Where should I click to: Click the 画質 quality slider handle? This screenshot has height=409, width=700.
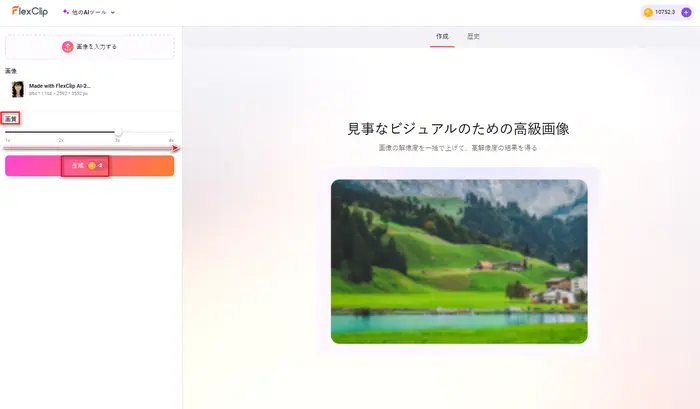coord(118,132)
